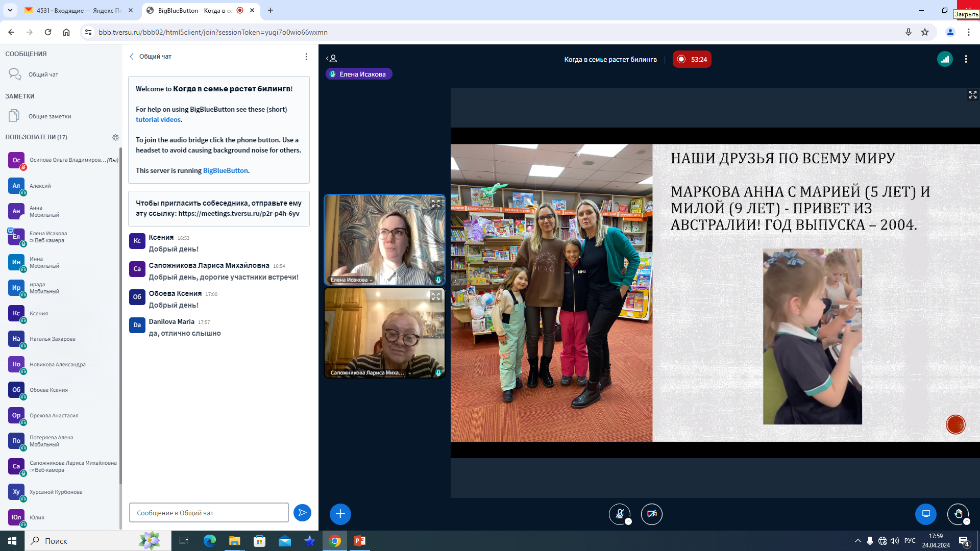
Task: Hide the users and messages panel
Action: tap(332, 59)
